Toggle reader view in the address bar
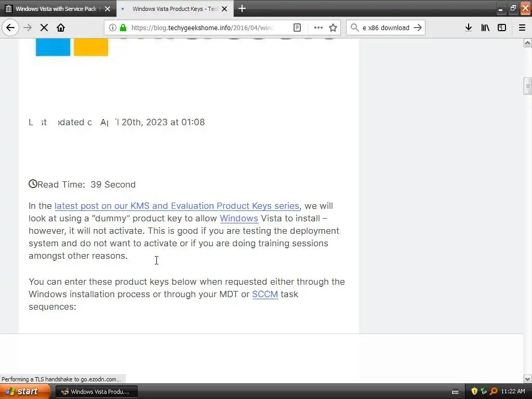The width and height of the screenshot is (532, 399). point(297,28)
